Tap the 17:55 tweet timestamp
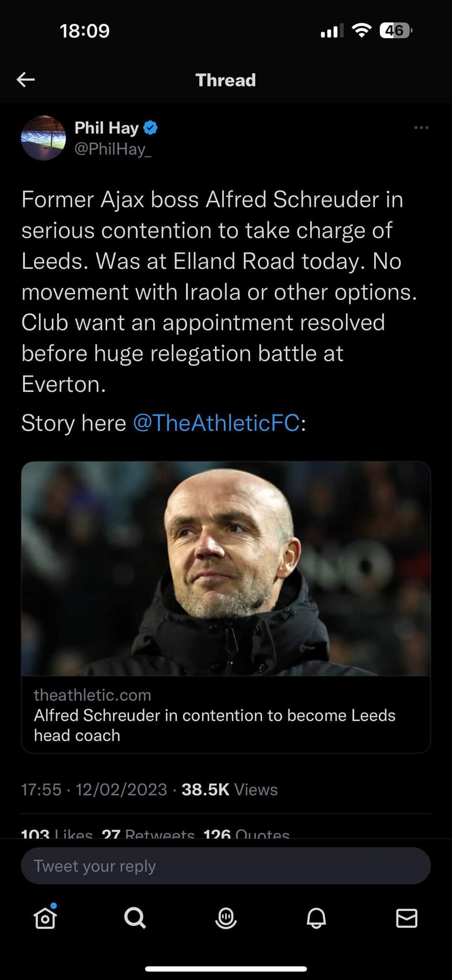Image resolution: width=452 pixels, height=980 pixels. pyautogui.click(x=41, y=790)
